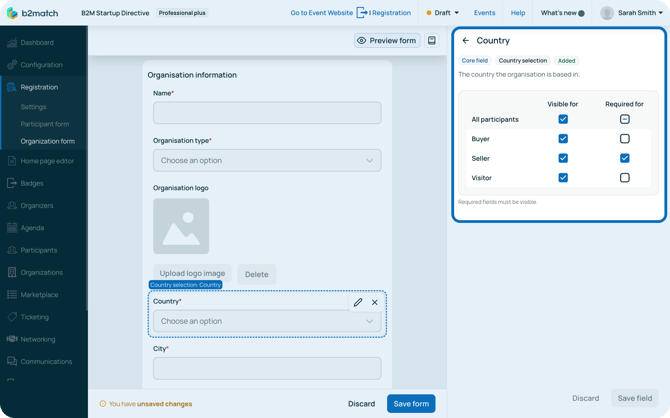The height and width of the screenshot is (418, 670).
Task: Click the Preview form button
Action: pos(387,41)
